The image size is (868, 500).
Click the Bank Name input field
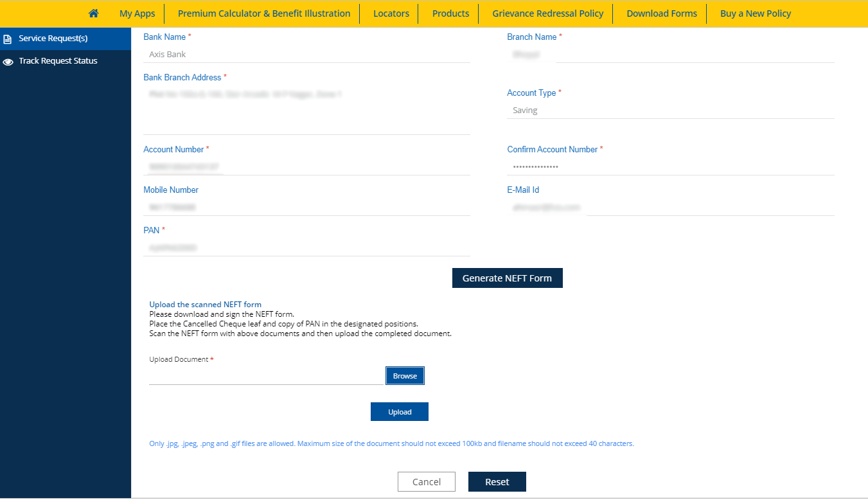pyautogui.click(x=306, y=54)
